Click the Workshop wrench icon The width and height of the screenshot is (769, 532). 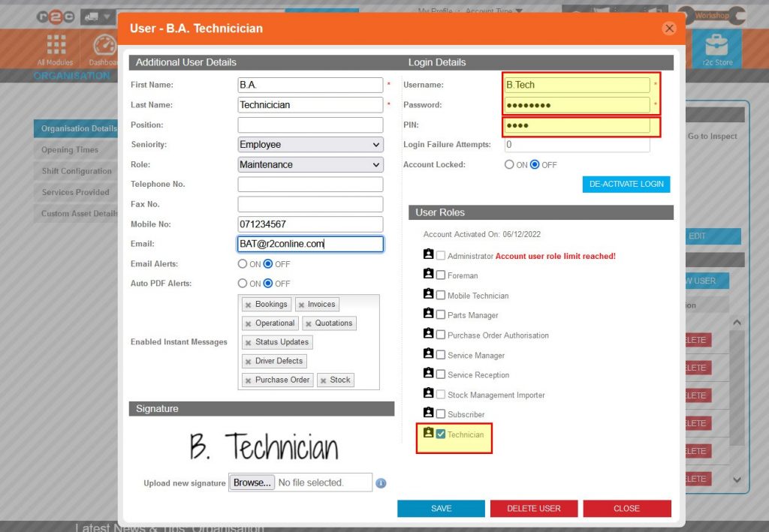pos(711,15)
